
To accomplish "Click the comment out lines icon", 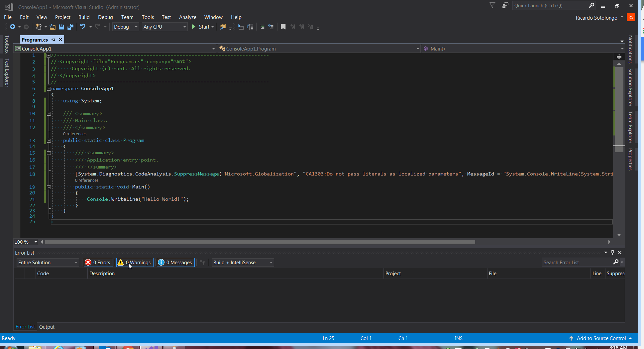I will click(262, 27).
